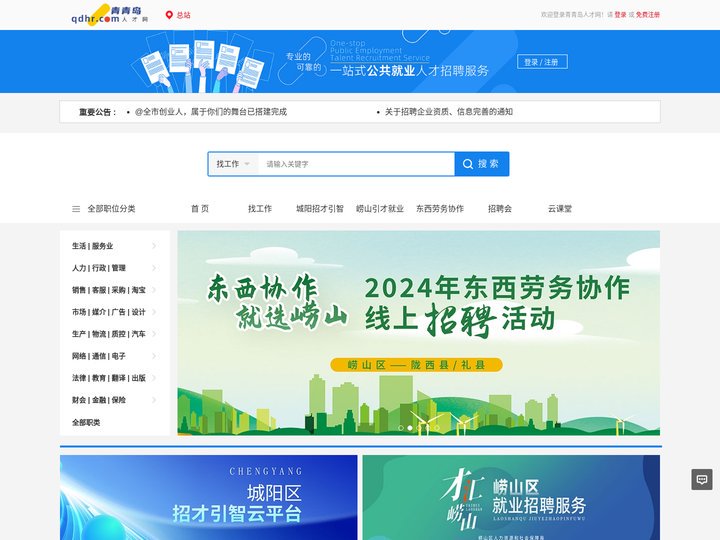Open the 总站 site selector link
Image resolution: width=720 pixels, height=540 pixels.
pyautogui.click(x=183, y=15)
